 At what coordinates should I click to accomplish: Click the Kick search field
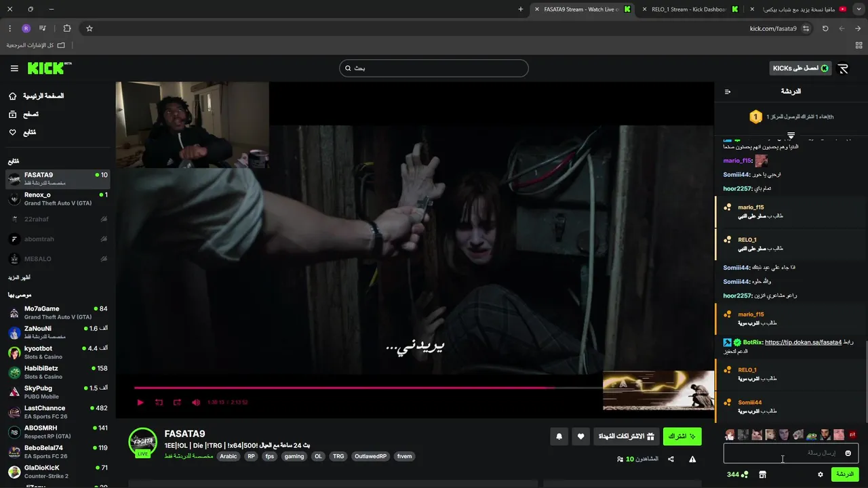(x=434, y=68)
